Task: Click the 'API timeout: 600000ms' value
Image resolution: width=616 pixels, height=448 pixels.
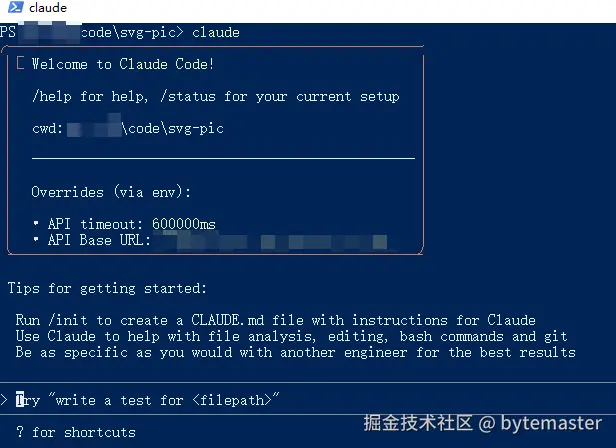Action: [131, 224]
